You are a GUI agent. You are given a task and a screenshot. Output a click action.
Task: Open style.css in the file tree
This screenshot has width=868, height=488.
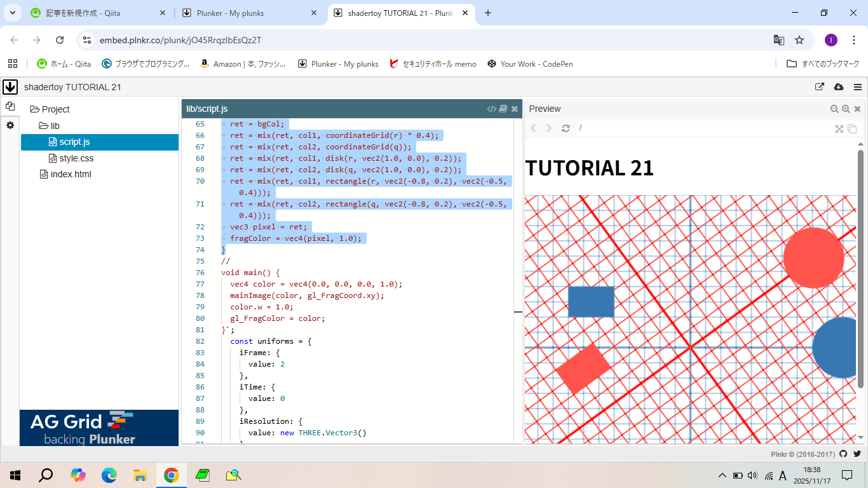click(x=76, y=158)
